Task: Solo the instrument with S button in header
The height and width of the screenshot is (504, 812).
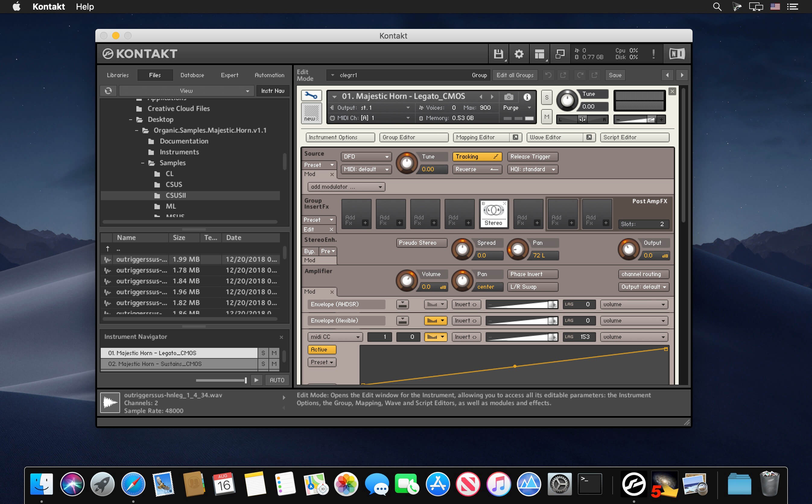Action: (547, 98)
